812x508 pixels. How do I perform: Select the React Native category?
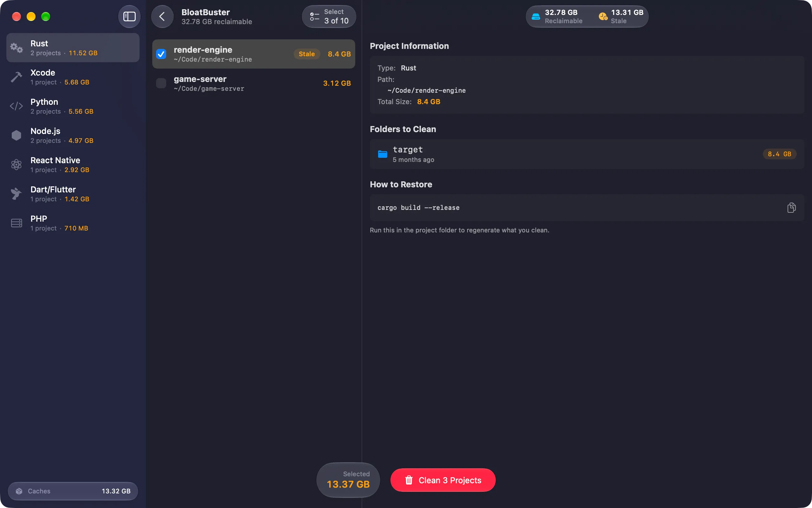coord(73,165)
